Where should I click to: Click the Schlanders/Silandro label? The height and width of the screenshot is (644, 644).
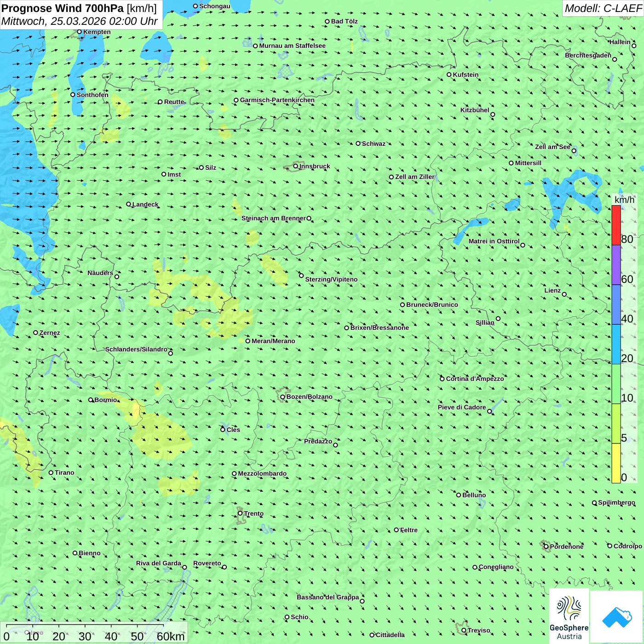tap(136, 349)
